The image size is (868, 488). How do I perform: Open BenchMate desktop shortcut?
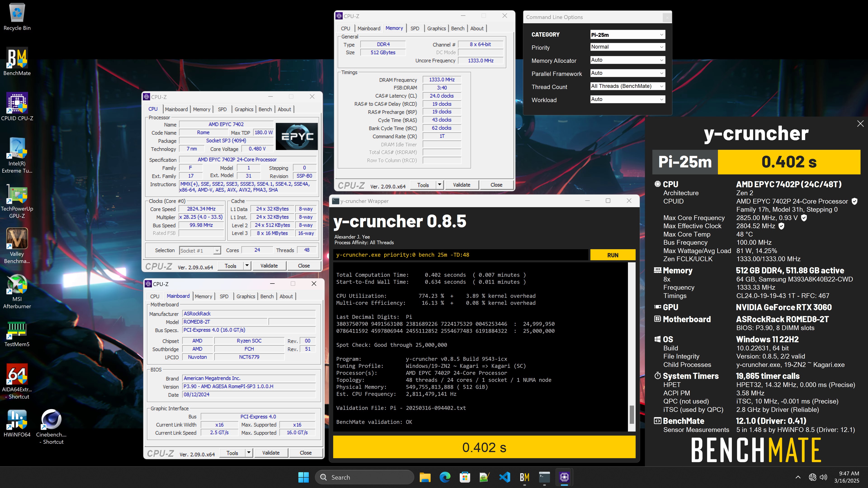(x=17, y=62)
